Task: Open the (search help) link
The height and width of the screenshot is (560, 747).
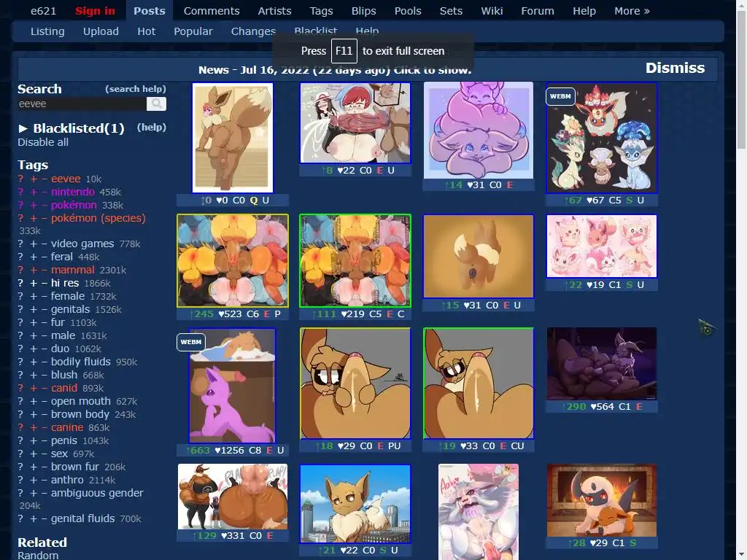Action: (x=135, y=89)
